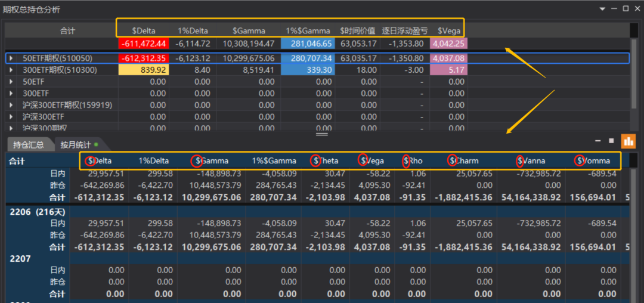Screen dimensions: 644x303
Task: Collapse the lower panel with the small minus icon
Action: (599, 141)
